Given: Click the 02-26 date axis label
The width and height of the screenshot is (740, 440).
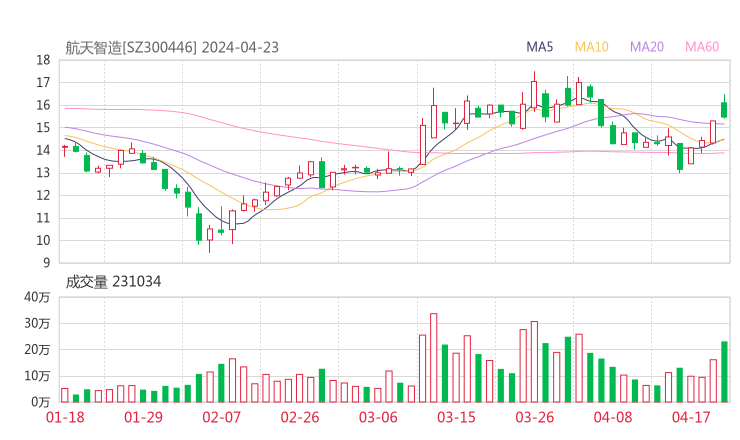Looking at the screenshot, I should pyautogui.click(x=300, y=417).
